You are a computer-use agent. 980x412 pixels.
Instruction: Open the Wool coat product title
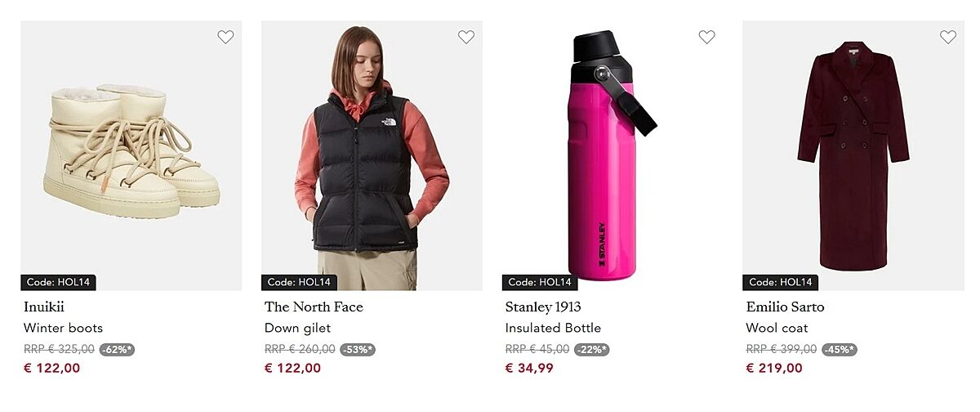point(777,328)
